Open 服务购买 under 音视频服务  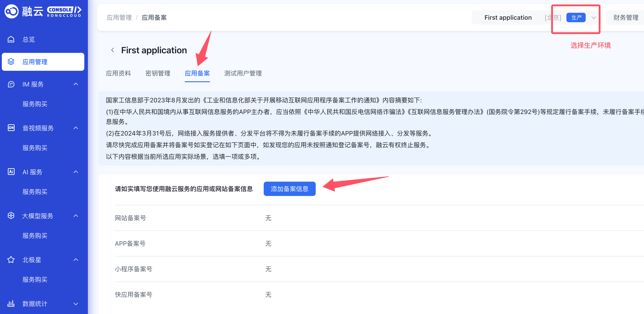35,148
